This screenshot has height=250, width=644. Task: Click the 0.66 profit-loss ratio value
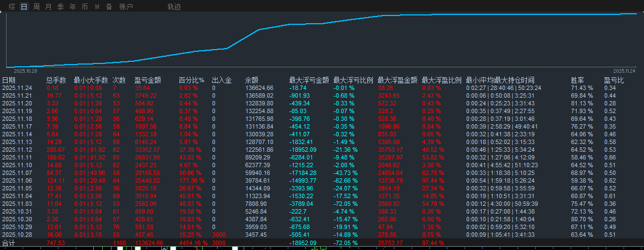[x=610, y=157]
